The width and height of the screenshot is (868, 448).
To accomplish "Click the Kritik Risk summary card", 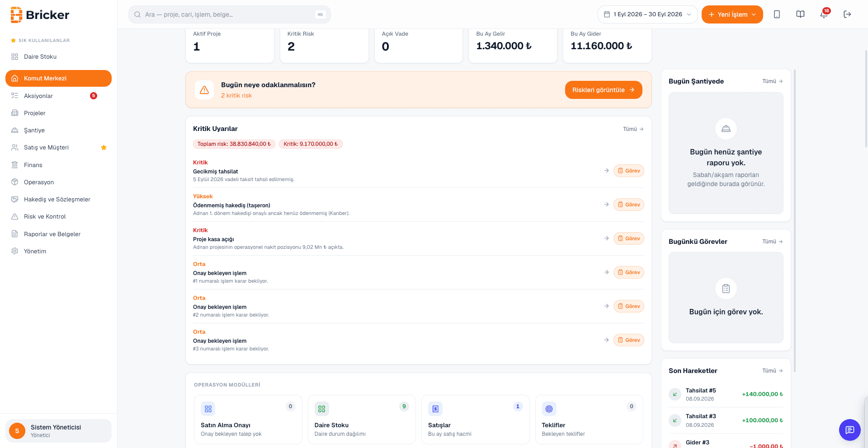I will pos(324,45).
